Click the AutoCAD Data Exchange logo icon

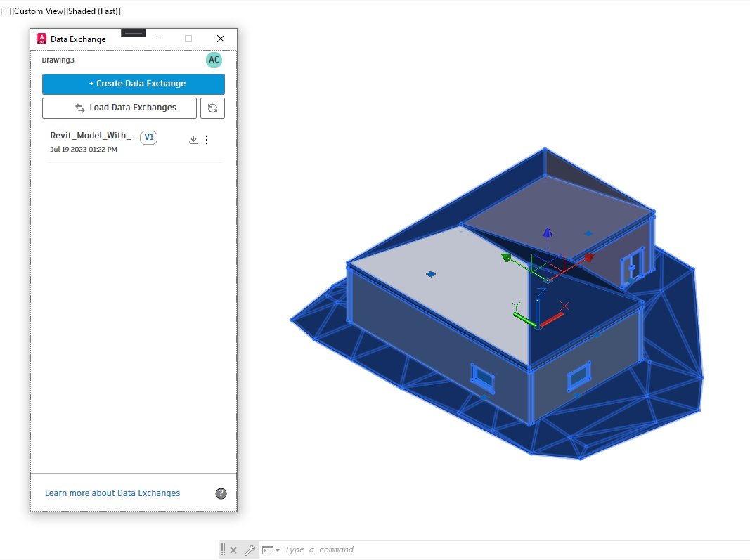(x=41, y=39)
